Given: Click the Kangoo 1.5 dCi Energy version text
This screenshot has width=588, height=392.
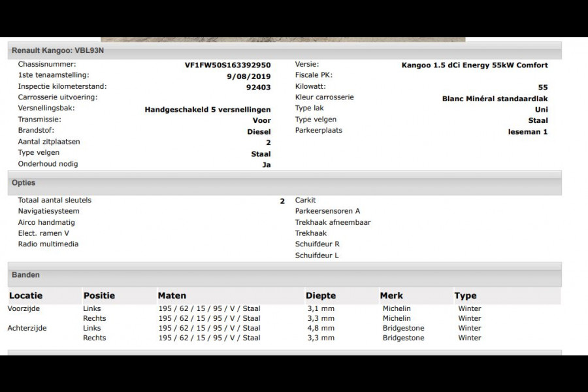Looking at the screenshot, I should coord(474,65).
